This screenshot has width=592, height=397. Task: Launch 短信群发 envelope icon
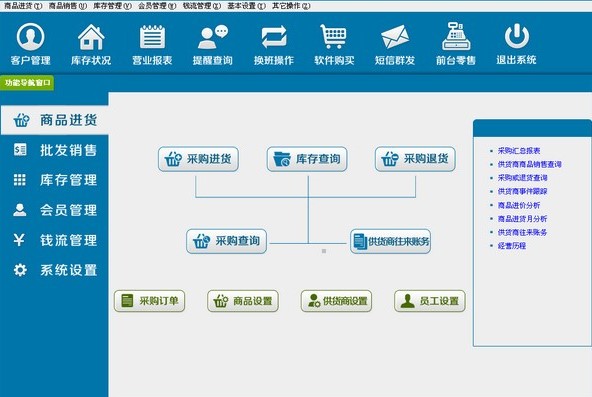point(395,37)
